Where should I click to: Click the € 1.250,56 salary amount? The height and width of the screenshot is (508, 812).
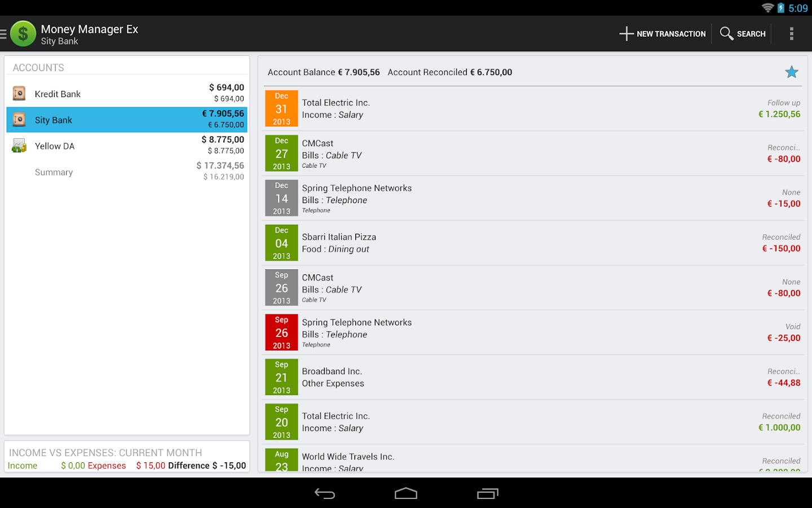[779, 114]
